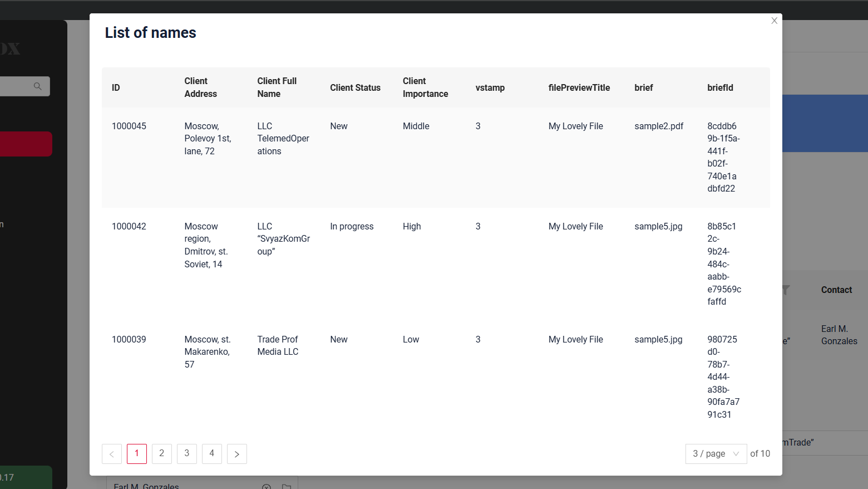Viewport: 868px width, 489px height.
Task: Select row with ID 1000045
Action: click(x=129, y=126)
